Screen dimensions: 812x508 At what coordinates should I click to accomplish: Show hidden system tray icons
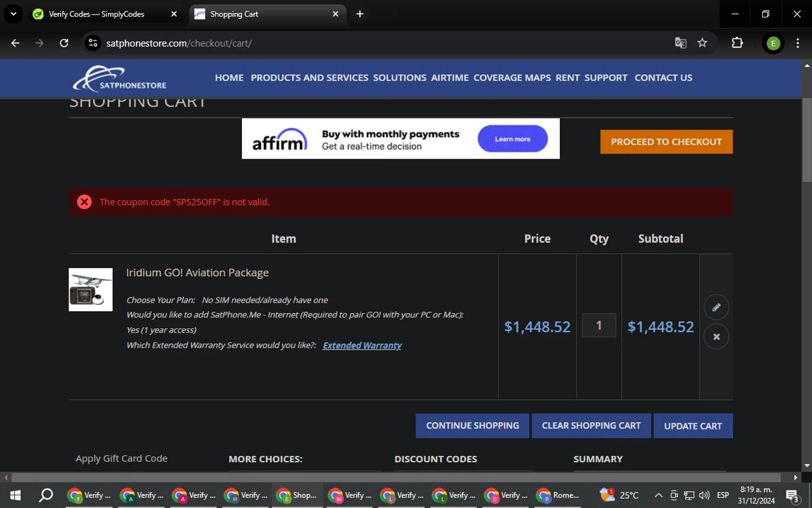(x=658, y=495)
